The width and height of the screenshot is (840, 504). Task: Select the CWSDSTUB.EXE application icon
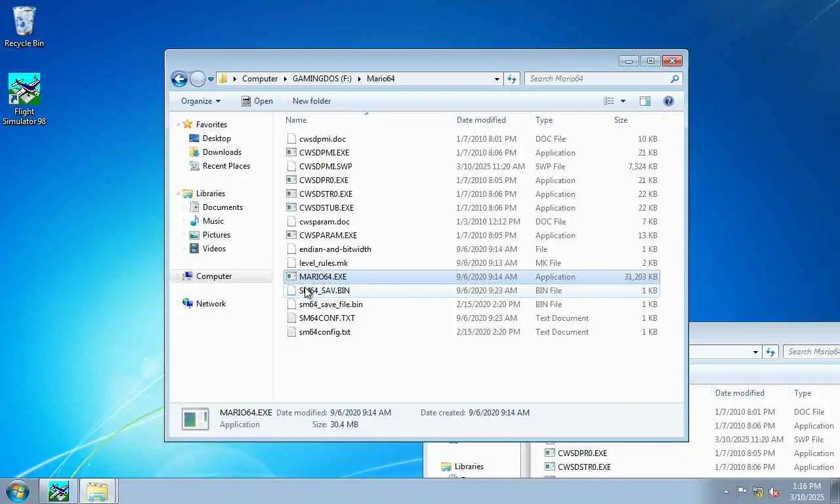point(292,208)
